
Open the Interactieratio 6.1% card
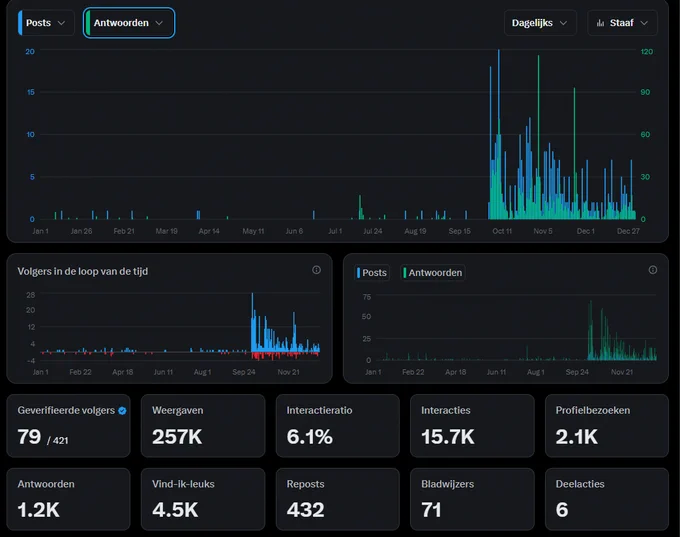(x=337, y=426)
